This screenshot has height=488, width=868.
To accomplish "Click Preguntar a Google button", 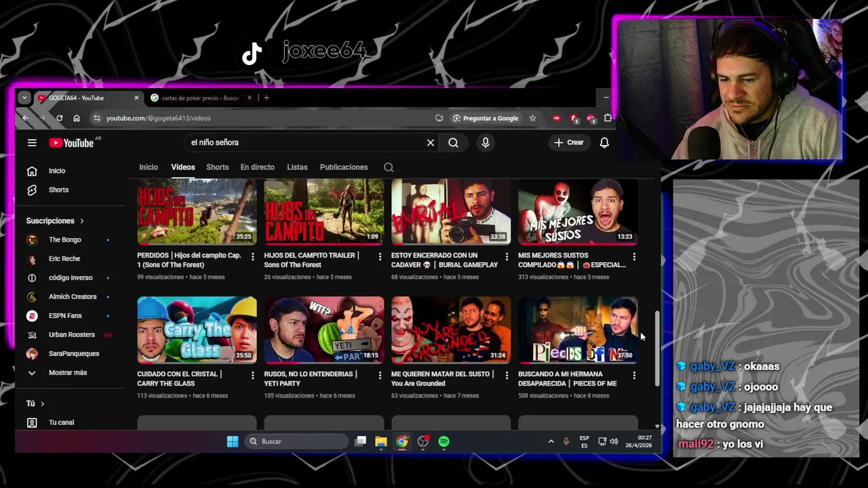I will [486, 118].
